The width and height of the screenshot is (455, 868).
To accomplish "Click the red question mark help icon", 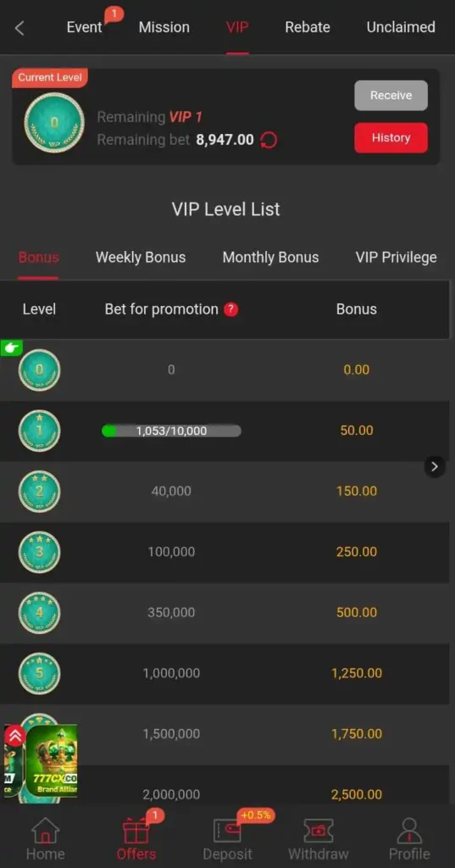I will coord(230,309).
